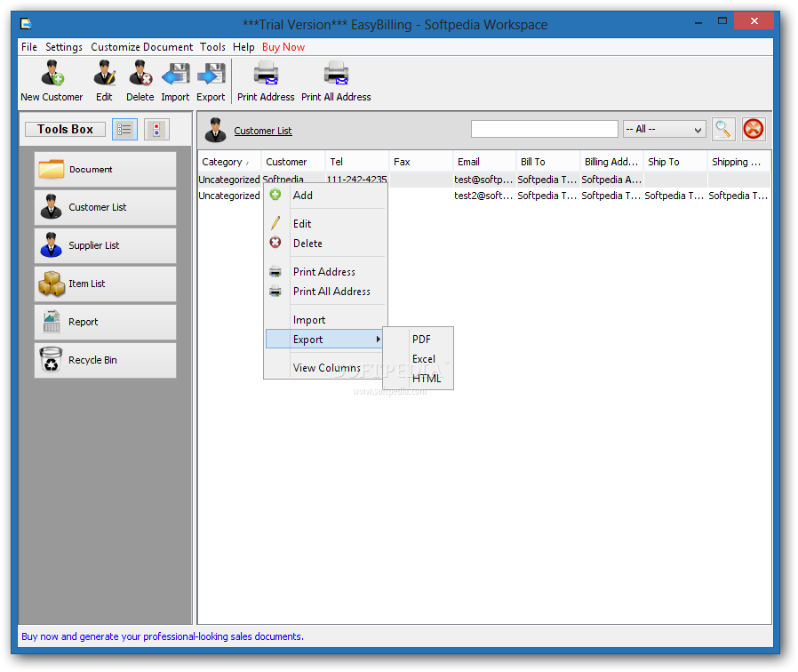The image size is (798, 672).
Task: Open Customer List in Tools Box
Action: 106,207
